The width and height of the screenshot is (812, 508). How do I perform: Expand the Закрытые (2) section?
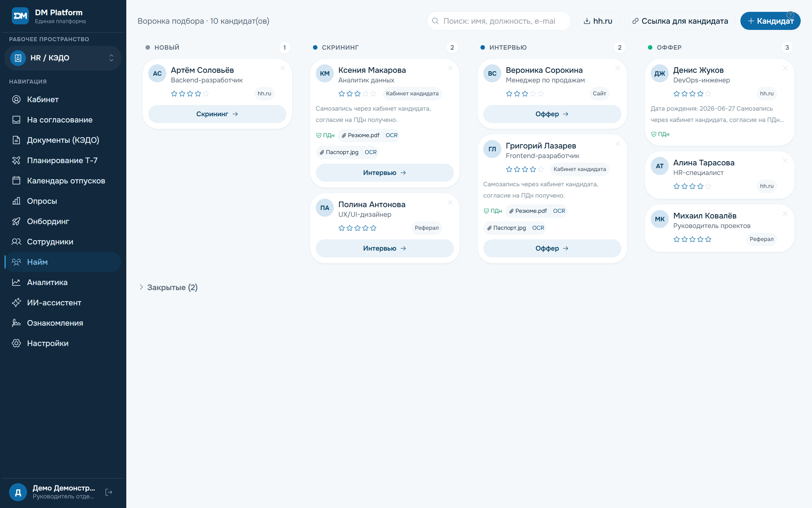coord(169,287)
